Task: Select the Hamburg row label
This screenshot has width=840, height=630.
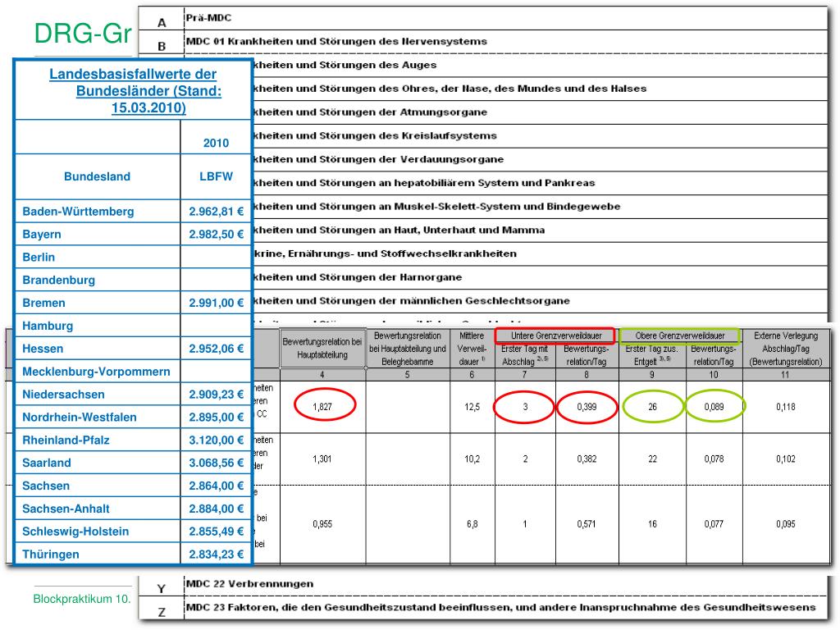Action: tap(48, 326)
